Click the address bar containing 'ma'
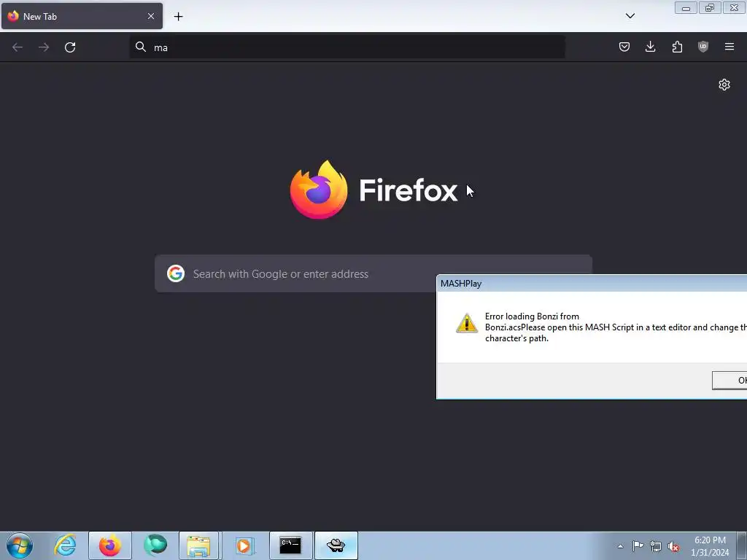747x560 pixels. click(347, 47)
